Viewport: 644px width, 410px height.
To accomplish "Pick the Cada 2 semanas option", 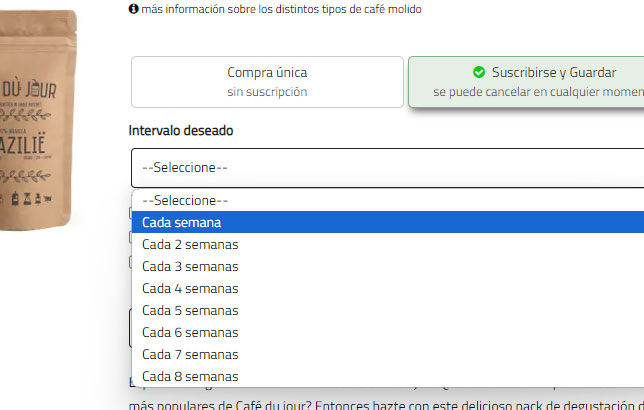I will coord(190,244).
